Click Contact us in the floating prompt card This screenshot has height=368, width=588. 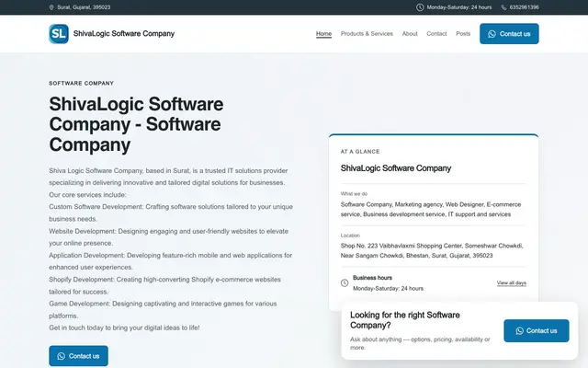(537, 331)
